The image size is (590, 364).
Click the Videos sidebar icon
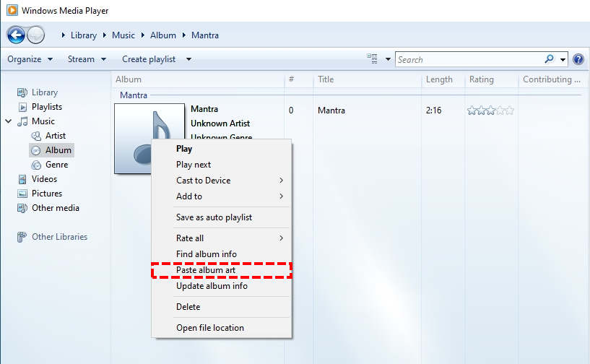22,179
